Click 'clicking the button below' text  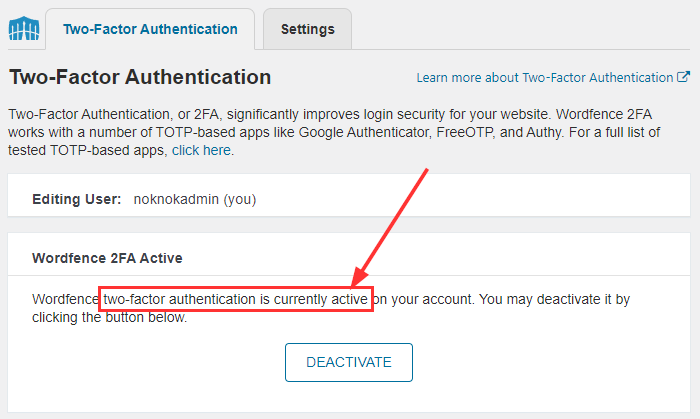pyautogui.click(x=108, y=317)
